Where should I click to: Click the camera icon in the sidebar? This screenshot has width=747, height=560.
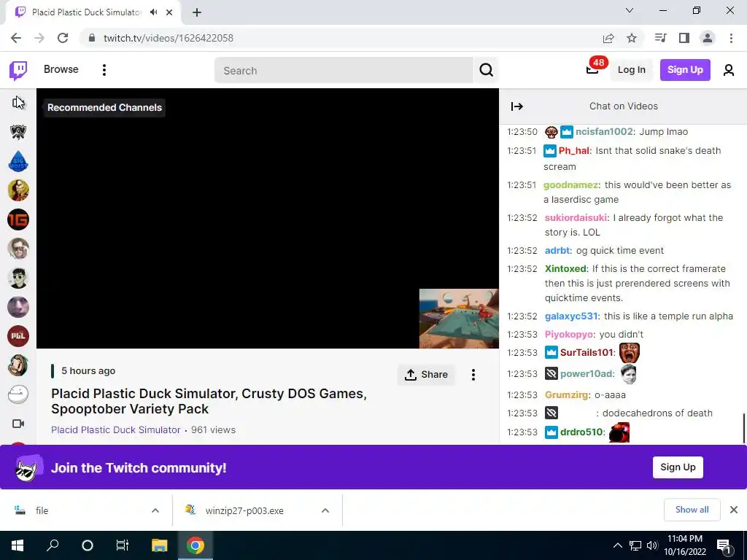pos(18,424)
